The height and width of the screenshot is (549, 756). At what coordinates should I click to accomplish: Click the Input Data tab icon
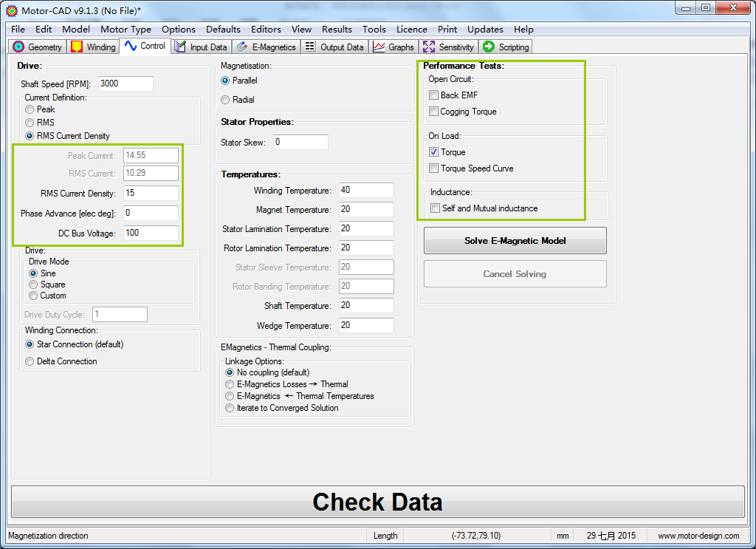click(180, 47)
